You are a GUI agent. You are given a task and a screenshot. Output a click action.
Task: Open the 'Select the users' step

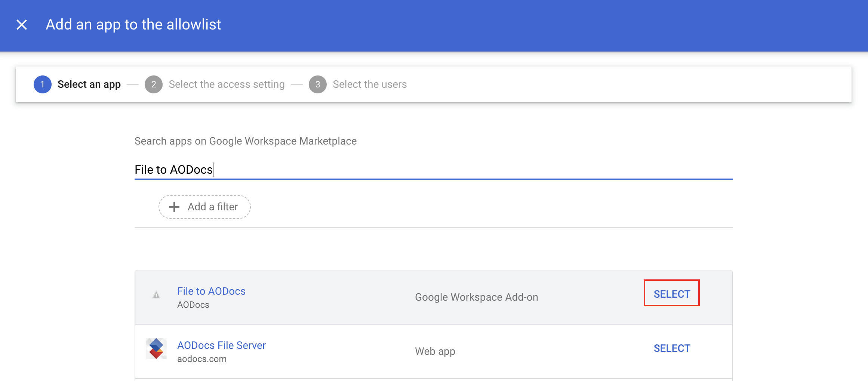(369, 84)
